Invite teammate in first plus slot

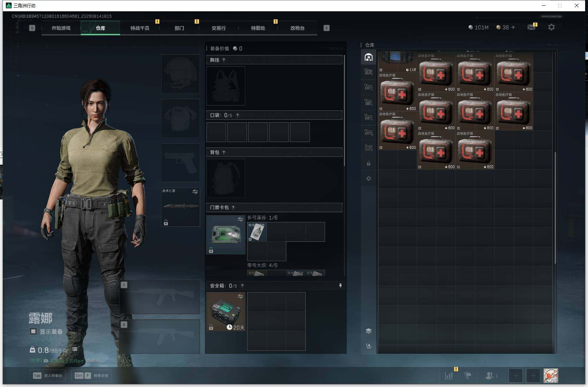tap(515, 376)
